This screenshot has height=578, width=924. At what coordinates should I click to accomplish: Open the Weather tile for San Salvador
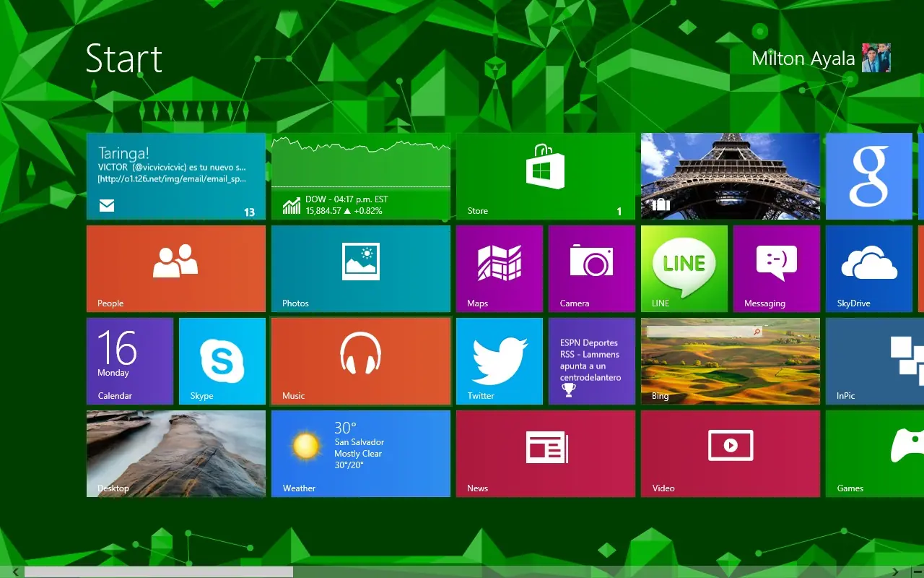pyautogui.click(x=361, y=454)
